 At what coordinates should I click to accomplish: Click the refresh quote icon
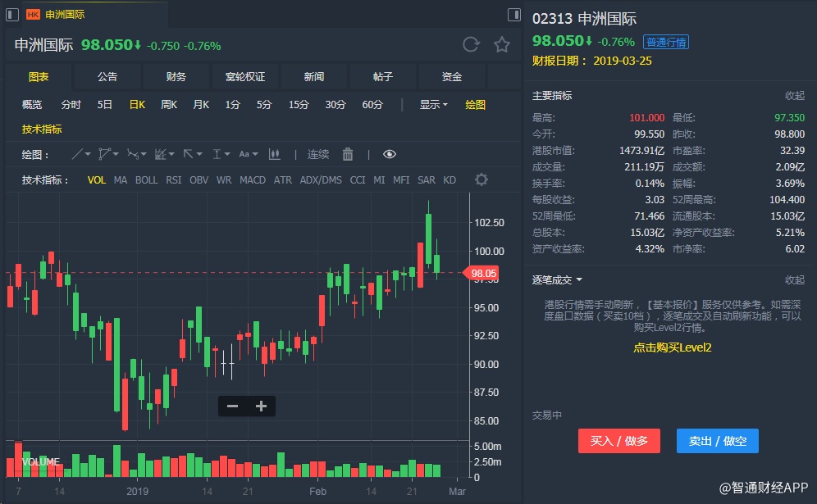471,45
